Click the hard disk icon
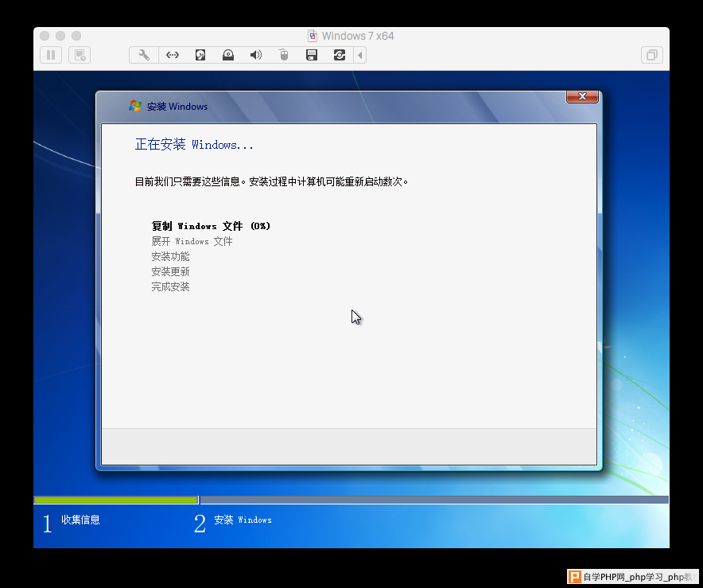This screenshot has height=588, width=703. (200, 55)
